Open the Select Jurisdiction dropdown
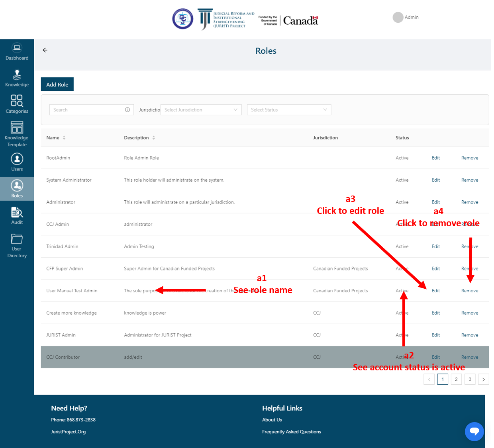This screenshot has height=448, width=494. [x=201, y=110]
